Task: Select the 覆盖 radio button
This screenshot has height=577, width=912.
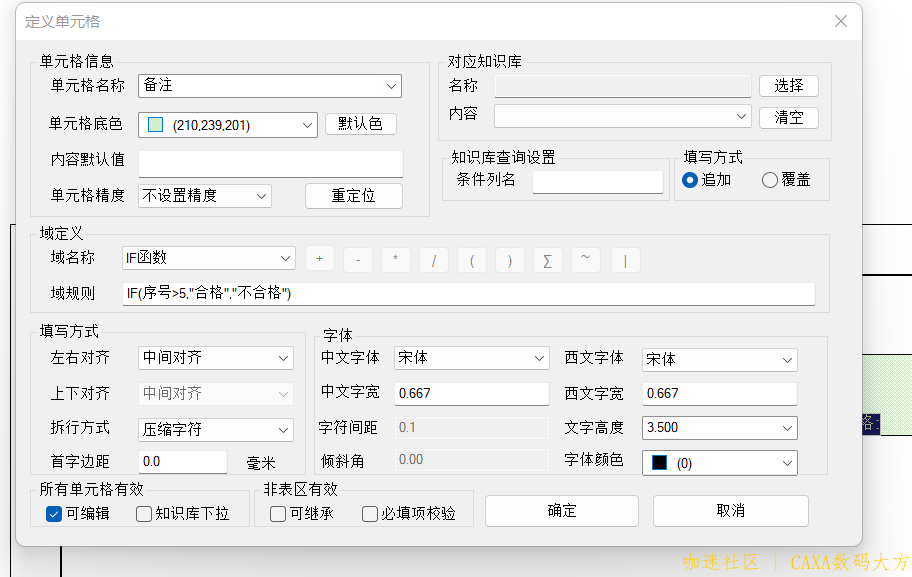Action: click(x=768, y=181)
